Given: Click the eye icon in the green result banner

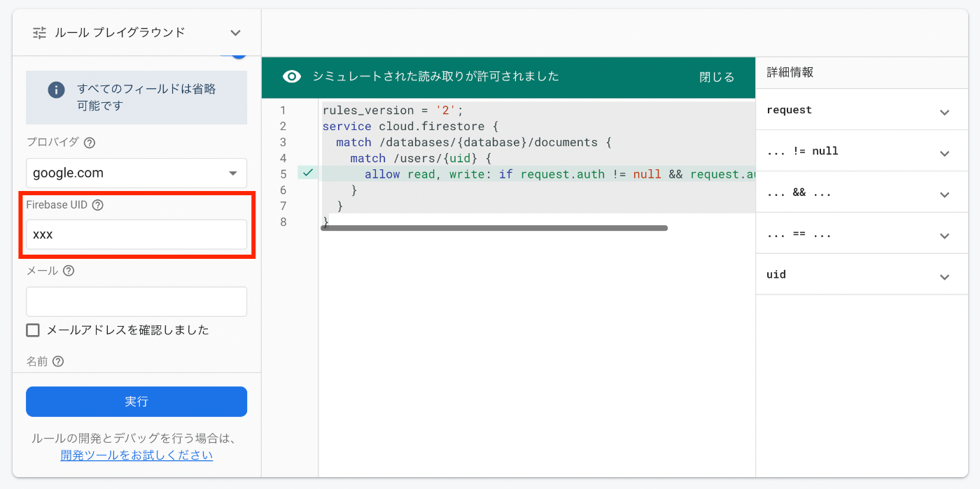Looking at the screenshot, I should coord(291,77).
